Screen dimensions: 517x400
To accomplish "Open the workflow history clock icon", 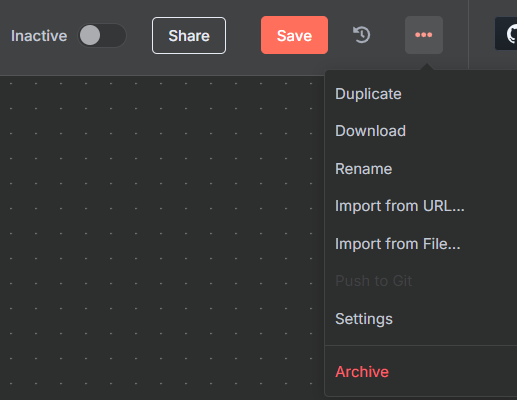I will [362, 35].
